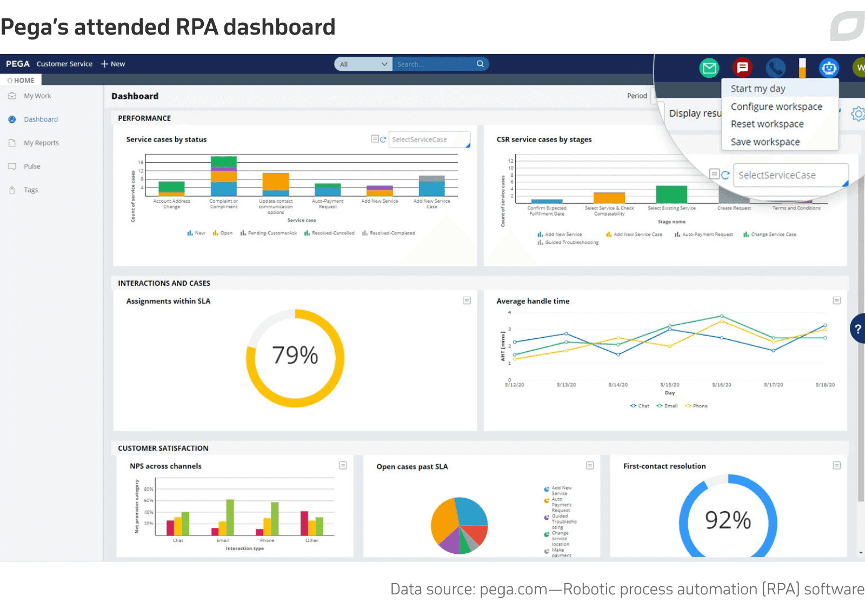
Task: Click the Auto-Payment Request legend entry
Action: (x=704, y=235)
